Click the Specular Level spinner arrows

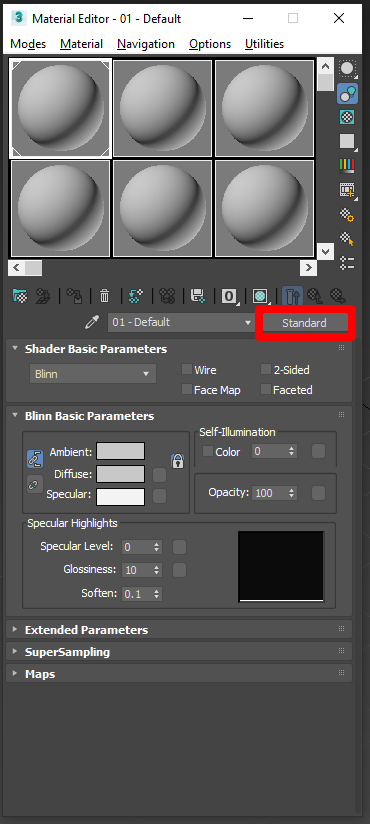click(157, 547)
